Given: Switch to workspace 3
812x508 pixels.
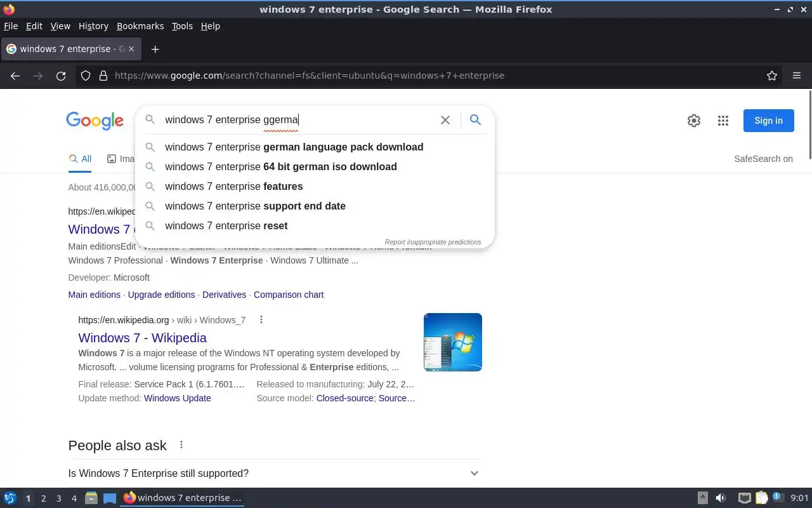Looking at the screenshot, I should coord(58,498).
